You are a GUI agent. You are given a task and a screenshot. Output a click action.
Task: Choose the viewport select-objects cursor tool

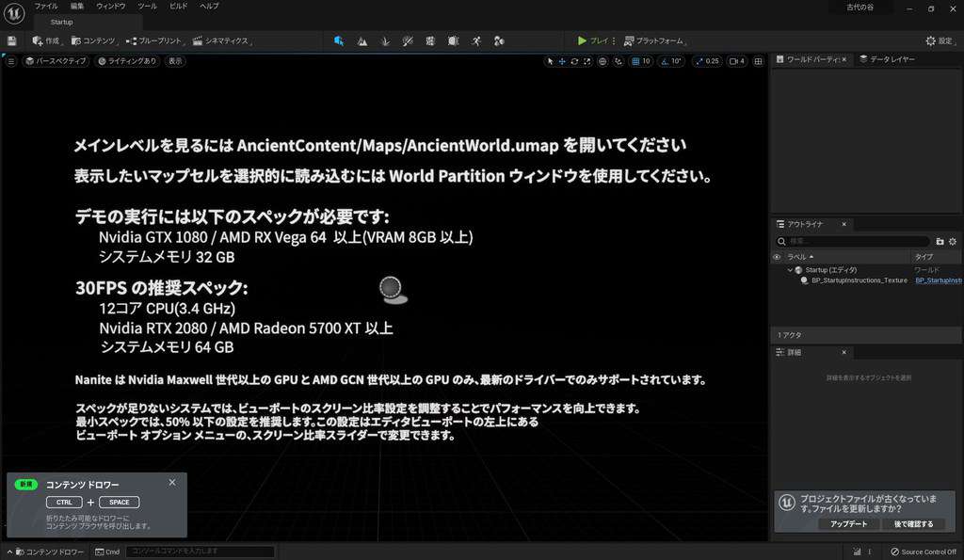(x=550, y=61)
